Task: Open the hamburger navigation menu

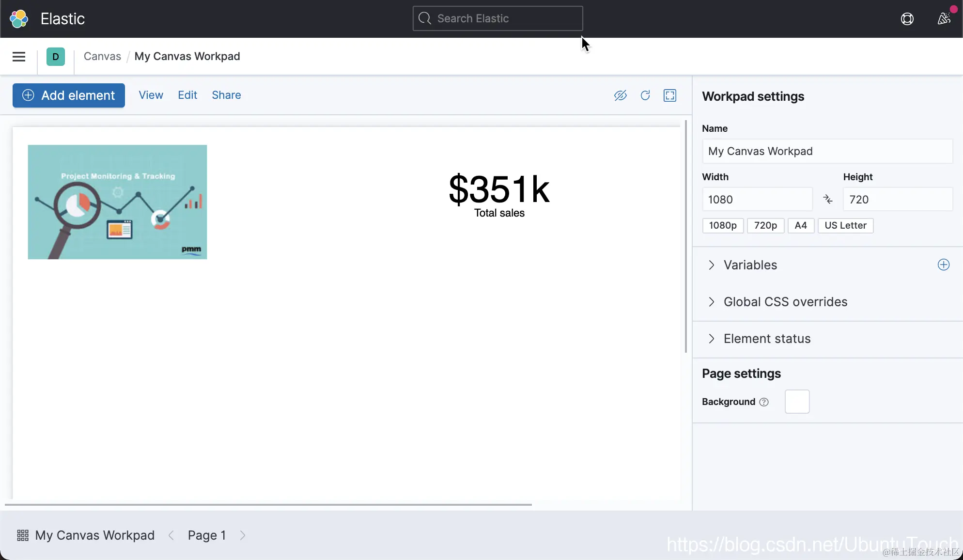Action: click(x=19, y=57)
